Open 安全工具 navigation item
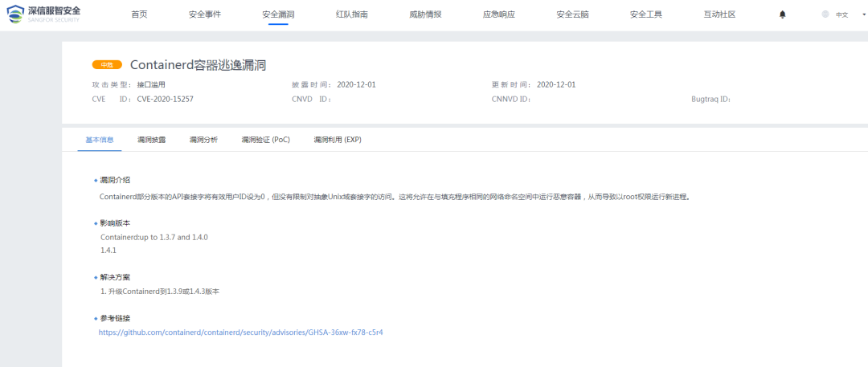The height and width of the screenshot is (367, 868). (x=646, y=14)
